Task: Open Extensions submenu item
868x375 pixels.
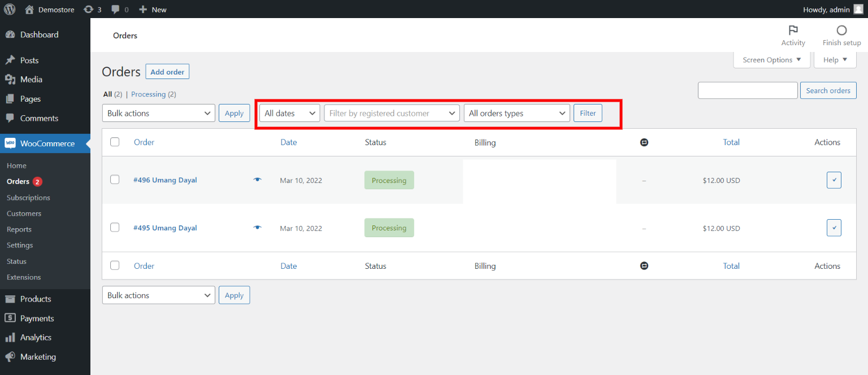Action: 24,277
